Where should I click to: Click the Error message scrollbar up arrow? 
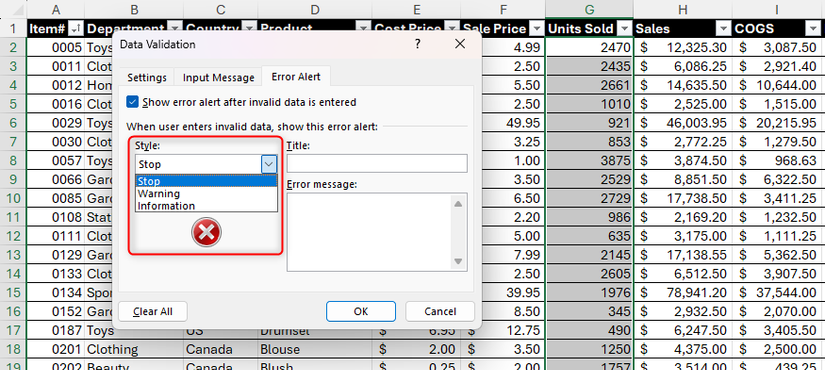pyautogui.click(x=458, y=204)
